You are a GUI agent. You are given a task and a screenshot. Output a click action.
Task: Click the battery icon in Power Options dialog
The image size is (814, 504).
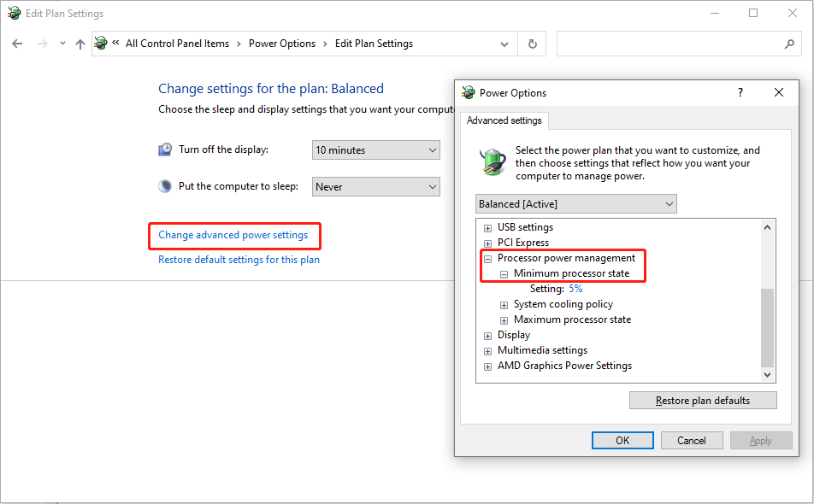[493, 161]
